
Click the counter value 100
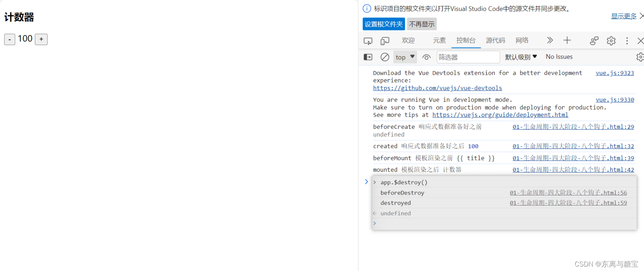pyautogui.click(x=25, y=39)
